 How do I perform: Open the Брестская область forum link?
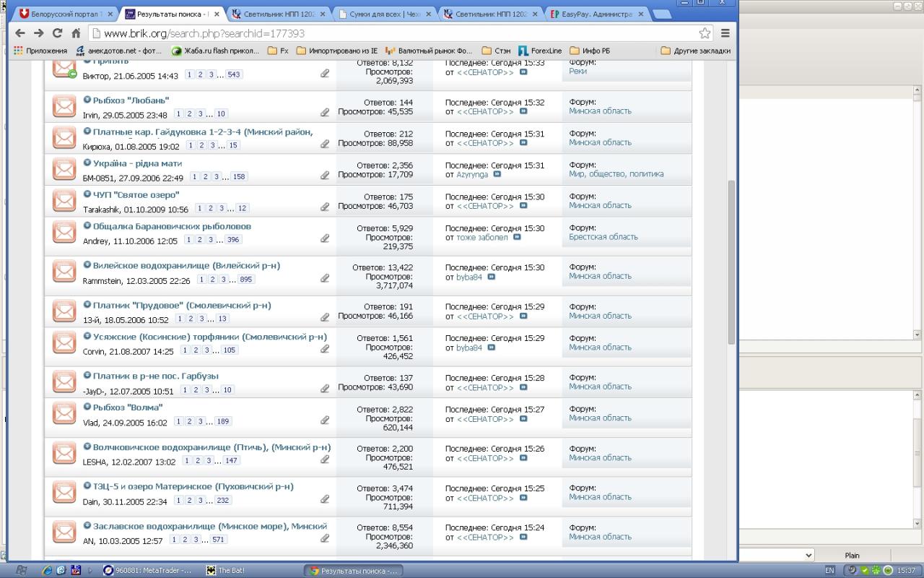[603, 236]
